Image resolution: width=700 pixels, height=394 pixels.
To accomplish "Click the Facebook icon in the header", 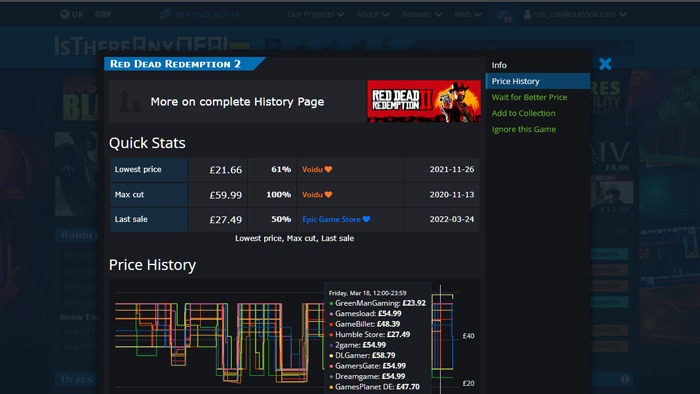I will tap(384, 46).
